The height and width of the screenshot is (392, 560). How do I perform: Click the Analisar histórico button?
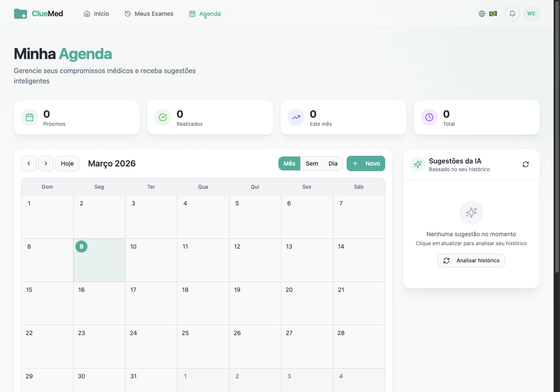(471, 261)
